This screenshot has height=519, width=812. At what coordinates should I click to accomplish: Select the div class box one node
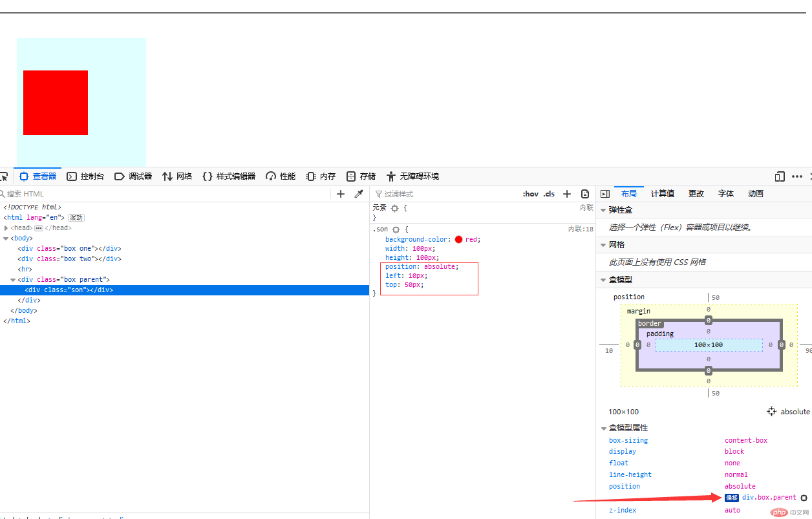pyautogui.click(x=69, y=249)
